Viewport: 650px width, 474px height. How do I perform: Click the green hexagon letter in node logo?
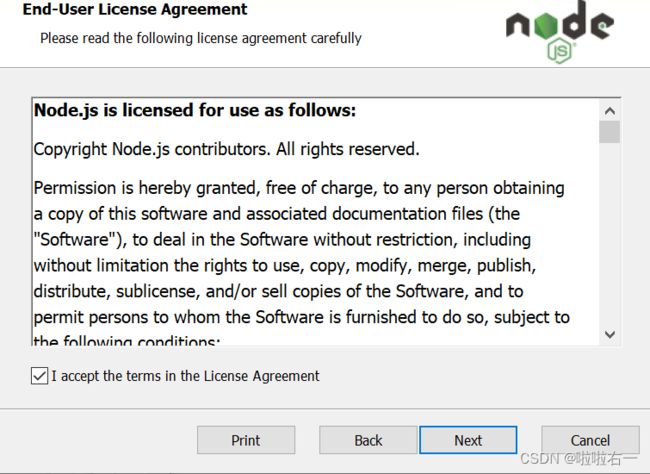[546, 26]
